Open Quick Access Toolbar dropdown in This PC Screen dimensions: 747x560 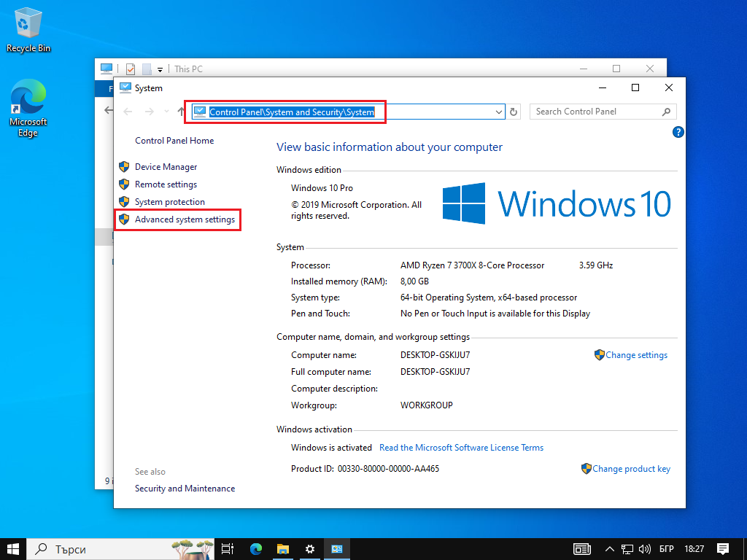pos(160,69)
